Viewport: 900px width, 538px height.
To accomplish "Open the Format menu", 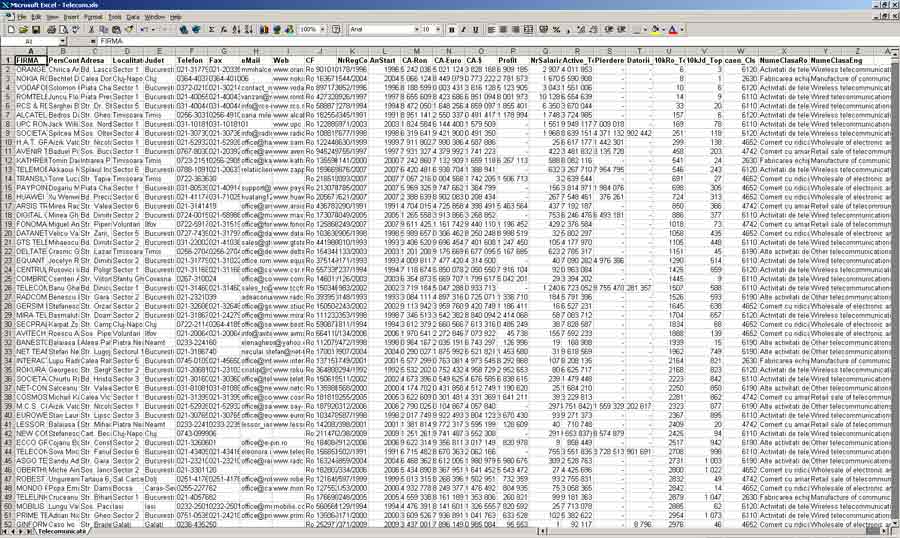I will click(93, 17).
